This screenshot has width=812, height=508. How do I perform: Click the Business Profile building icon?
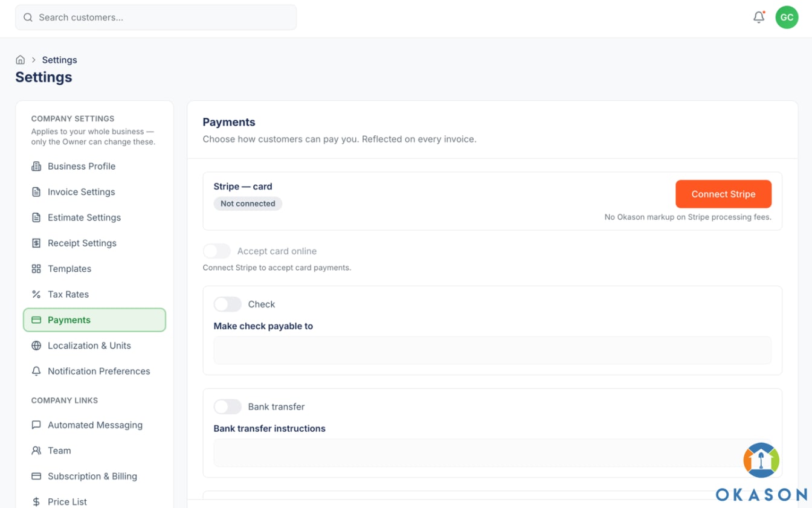(36, 166)
